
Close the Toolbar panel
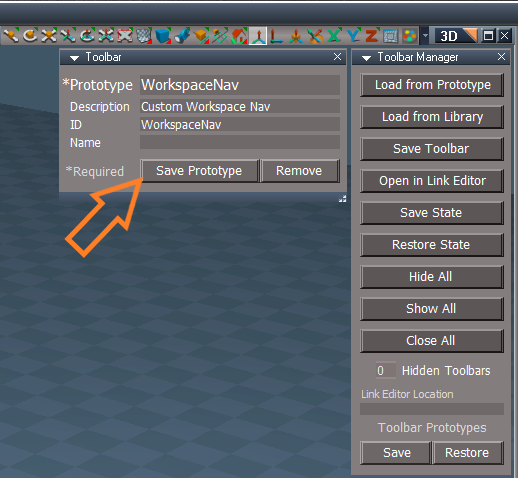pos(337,57)
